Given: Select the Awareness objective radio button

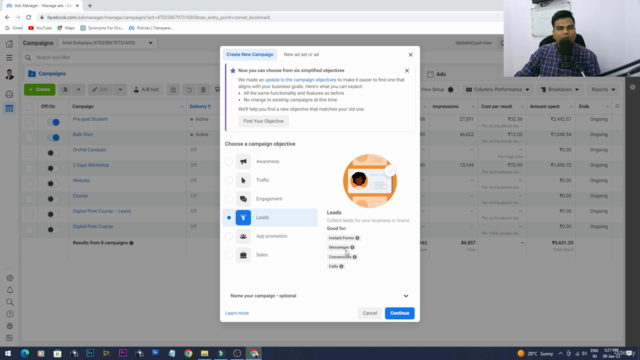Looking at the screenshot, I should tap(229, 162).
